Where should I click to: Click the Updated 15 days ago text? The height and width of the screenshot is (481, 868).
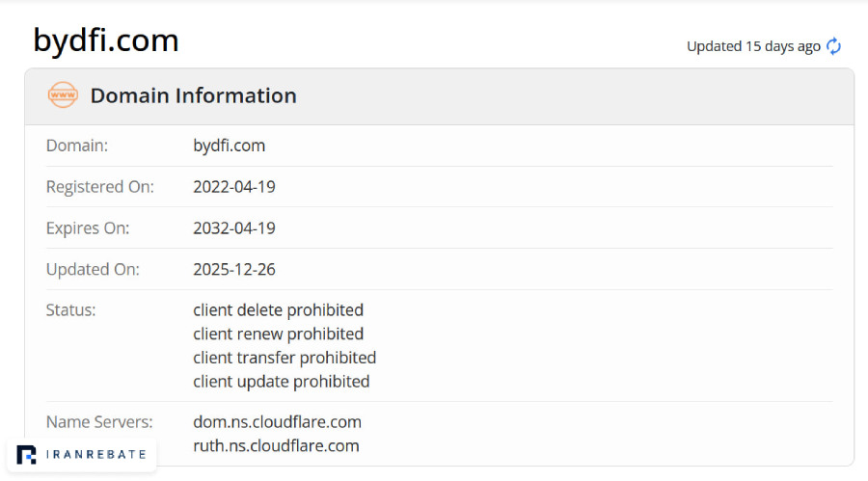click(753, 46)
